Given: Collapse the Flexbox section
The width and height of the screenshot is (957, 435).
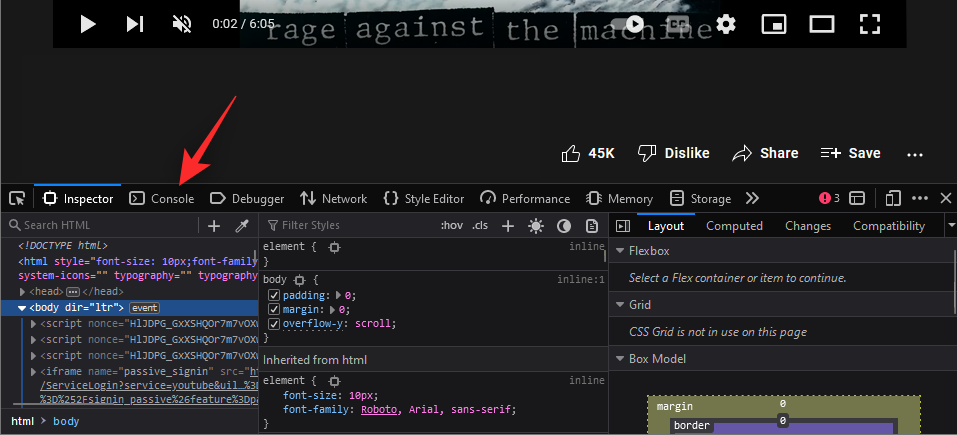Looking at the screenshot, I should [x=619, y=251].
